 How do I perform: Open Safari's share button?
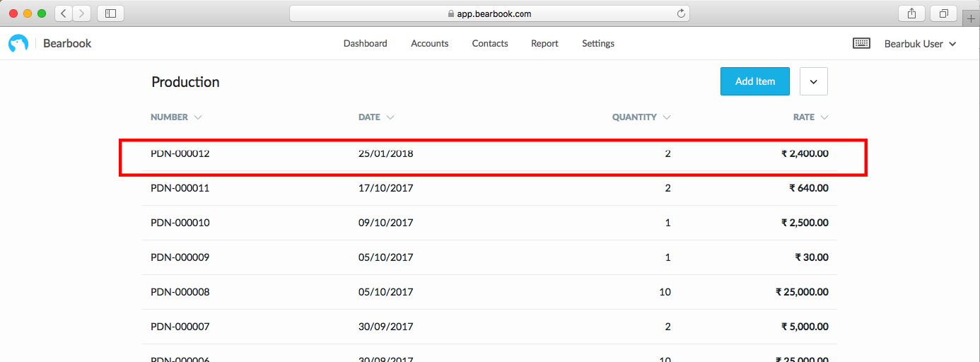[x=911, y=13]
